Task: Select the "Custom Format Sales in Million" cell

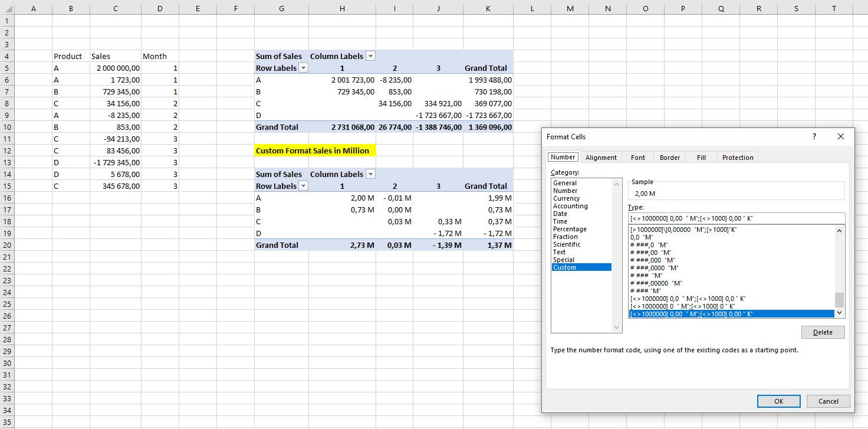Action: pos(315,150)
